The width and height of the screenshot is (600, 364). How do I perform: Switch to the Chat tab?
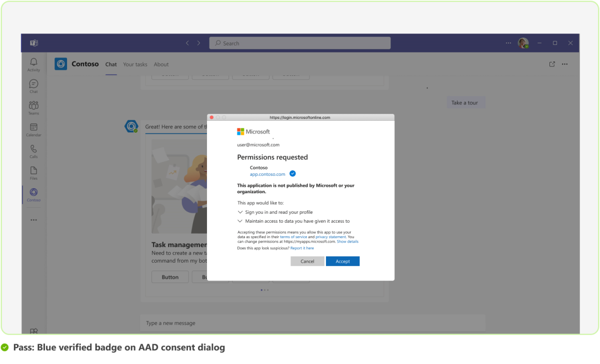pyautogui.click(x=111, y=64)
